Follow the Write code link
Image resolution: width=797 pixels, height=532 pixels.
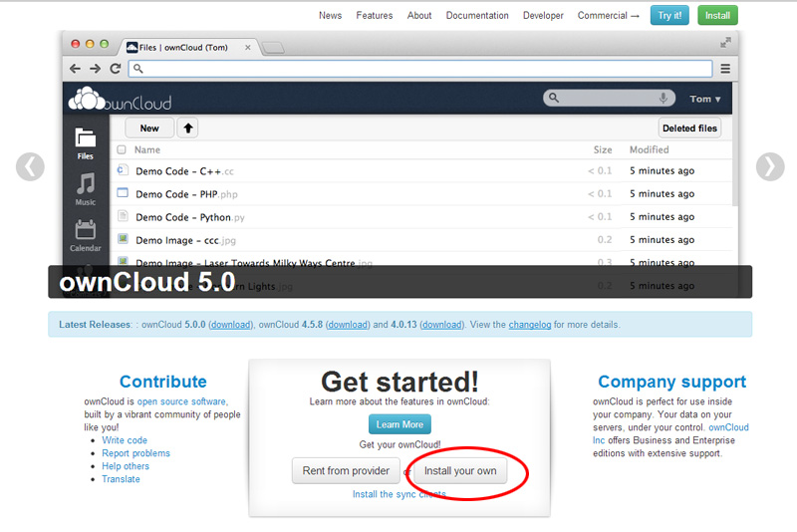[x=125, y=440]
